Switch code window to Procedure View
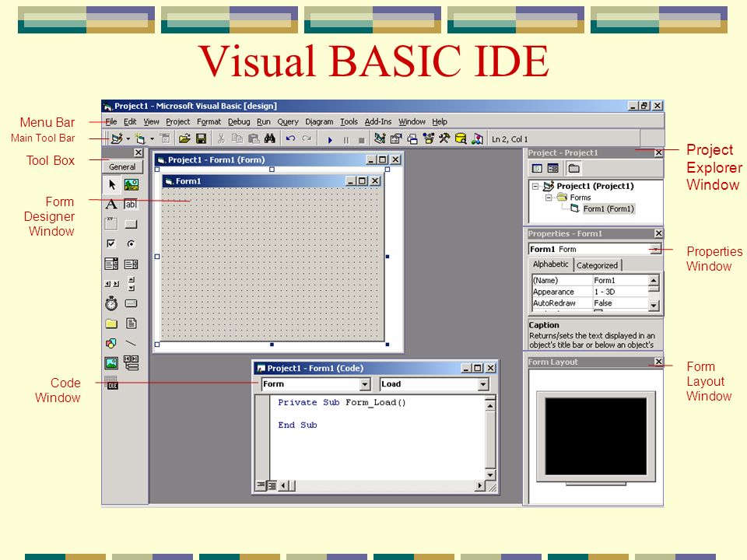Viewport: 747px width, 560px height. point(261,485)
